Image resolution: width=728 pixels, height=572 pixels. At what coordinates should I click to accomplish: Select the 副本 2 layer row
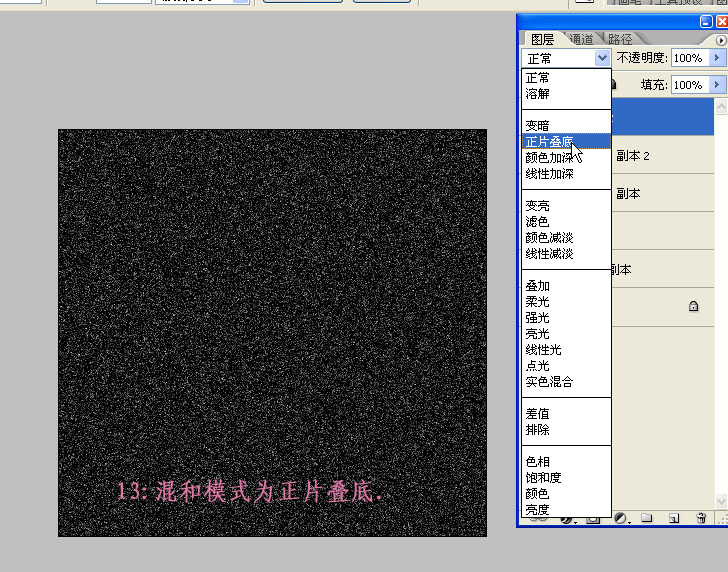coord(663,156)
